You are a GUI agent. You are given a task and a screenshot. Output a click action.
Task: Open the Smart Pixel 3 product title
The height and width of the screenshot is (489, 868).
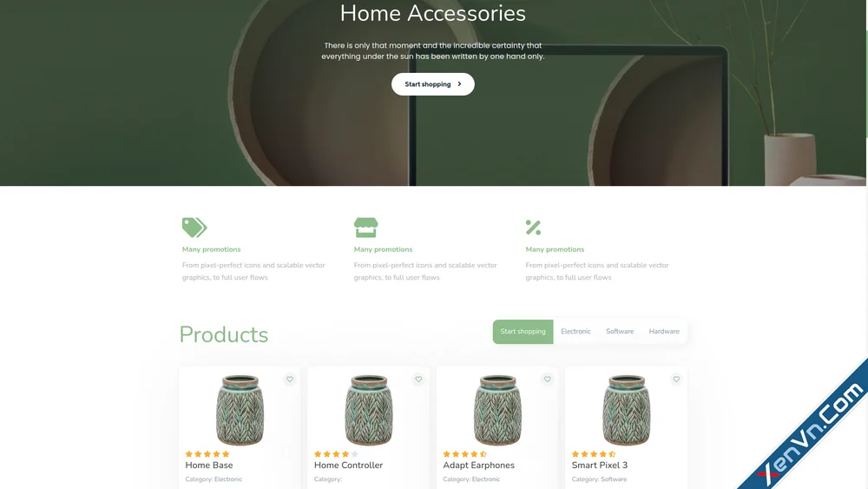pos(600,466)
